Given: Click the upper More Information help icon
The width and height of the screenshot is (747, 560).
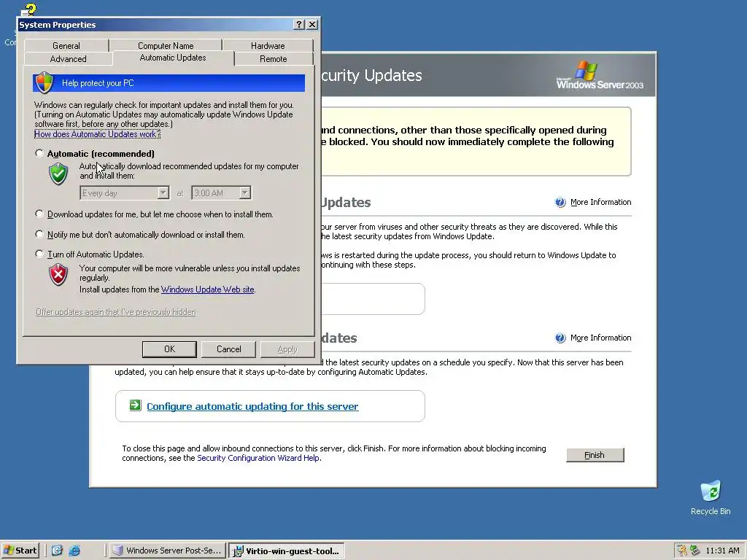Looking at the screenshot, I should (560, 203).
